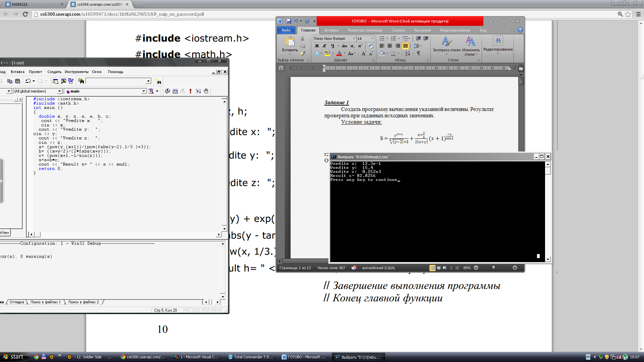Open the Проект menu in Visual C++
The height and width of the screenshot is (362, 644).
click(35, 72)
